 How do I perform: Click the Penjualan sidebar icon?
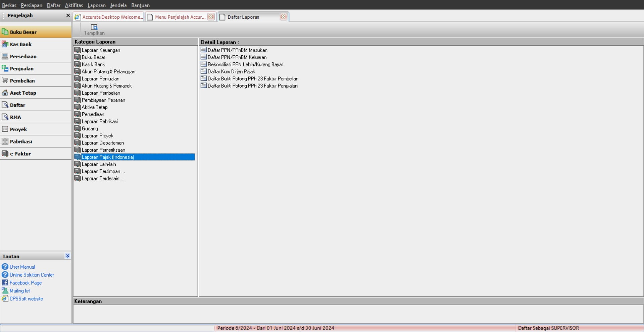click(5, 68)
